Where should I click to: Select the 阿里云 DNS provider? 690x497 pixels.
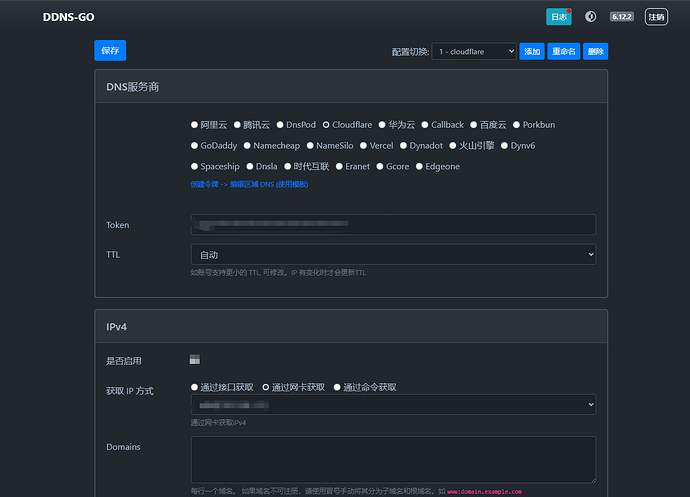point(194,125)
